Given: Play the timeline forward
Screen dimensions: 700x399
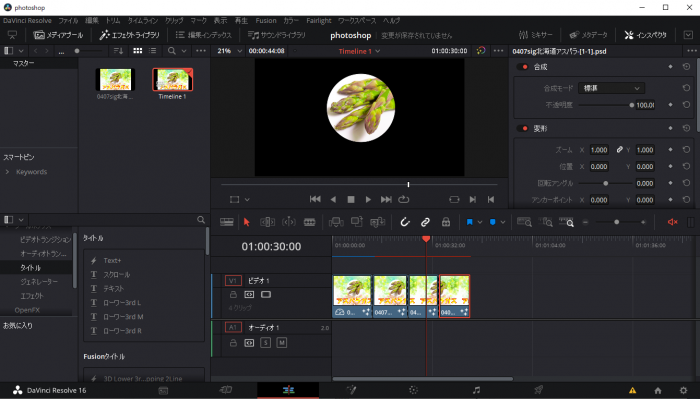Looking at the screenshot, I should 368,200.
